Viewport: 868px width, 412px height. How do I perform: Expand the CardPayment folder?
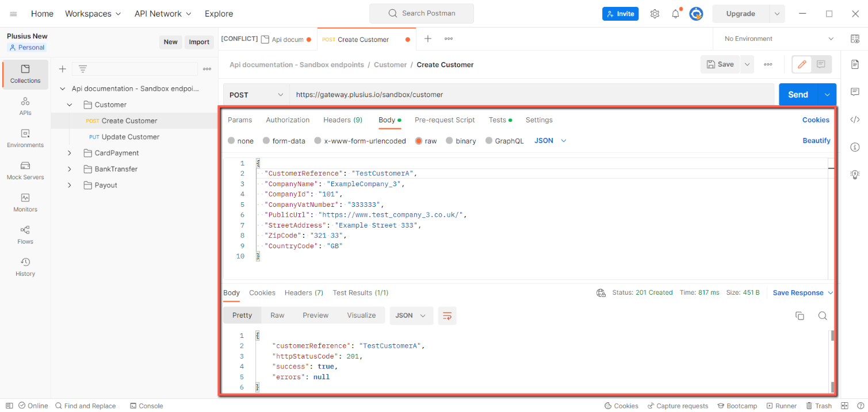[x=70, y=153]
